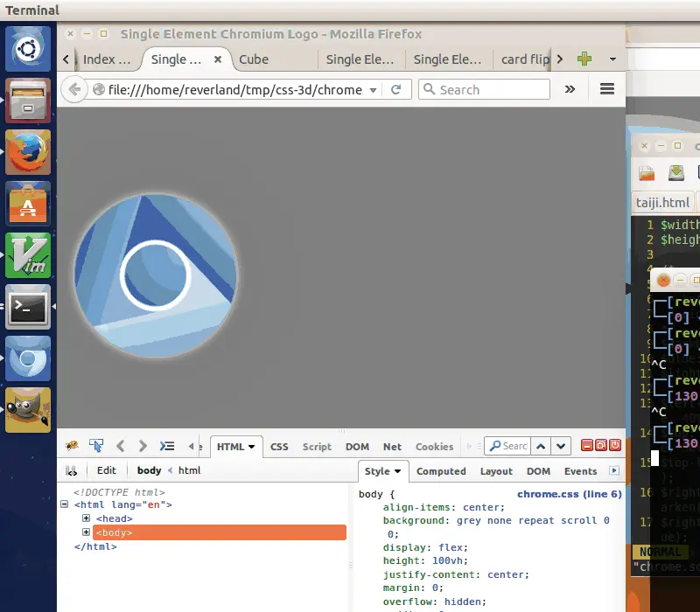
Task: Open list all tabs dropdown
Action: 613,59
